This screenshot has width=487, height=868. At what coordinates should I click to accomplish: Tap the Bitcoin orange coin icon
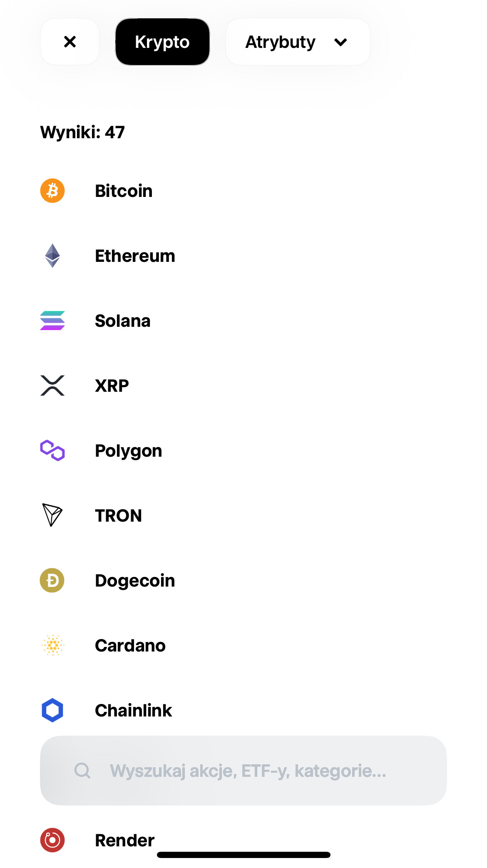point(52,191)
